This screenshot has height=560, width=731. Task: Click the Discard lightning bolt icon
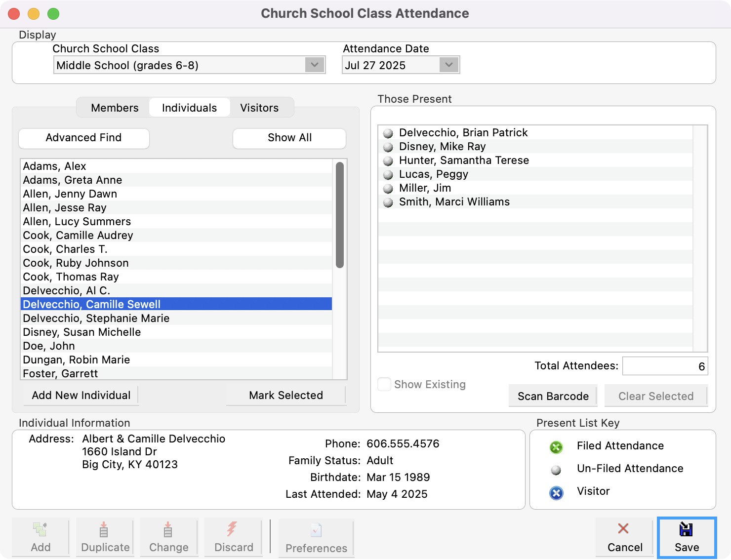point(233,530)
